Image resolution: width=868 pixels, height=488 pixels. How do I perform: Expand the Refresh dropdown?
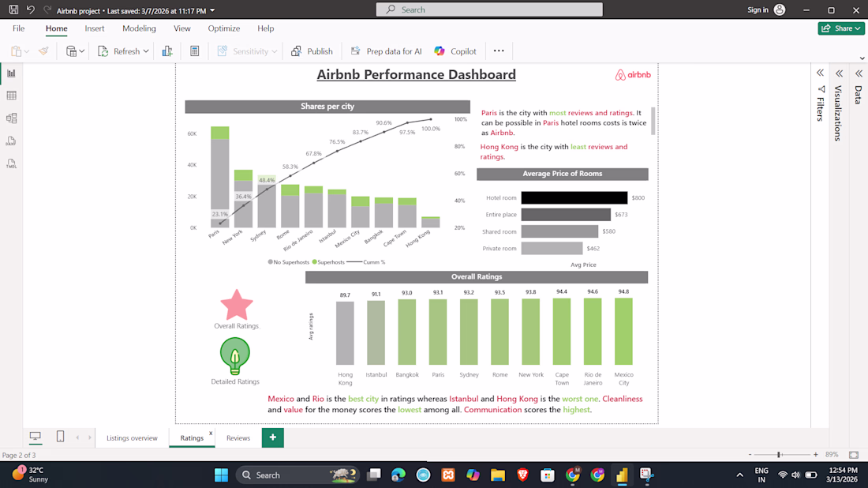point(146,51)
